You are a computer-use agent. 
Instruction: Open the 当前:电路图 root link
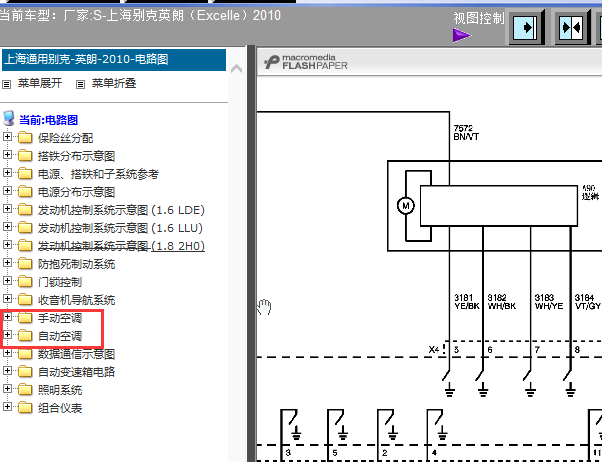coord(49,120)
